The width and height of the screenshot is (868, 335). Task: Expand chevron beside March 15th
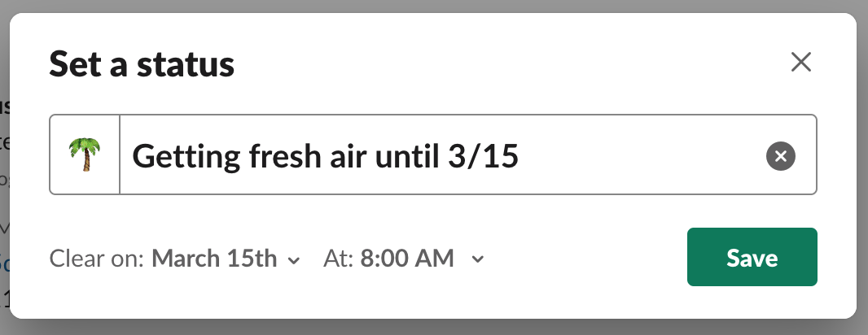294,260
